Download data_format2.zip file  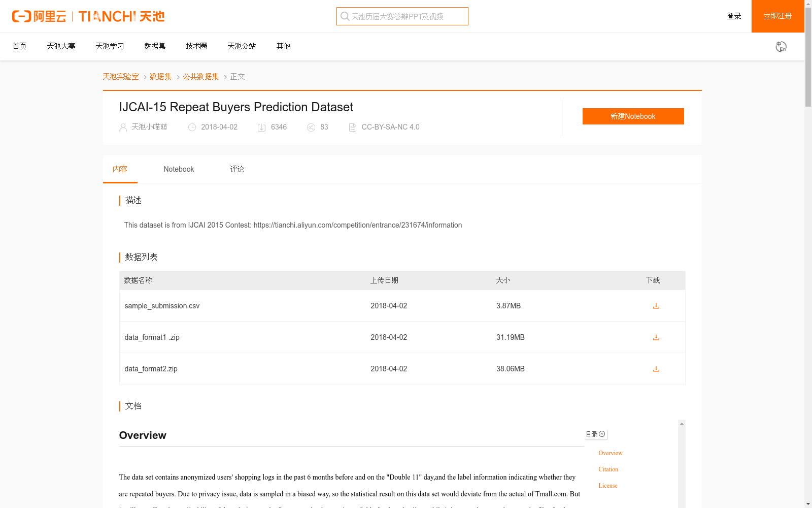656,369
